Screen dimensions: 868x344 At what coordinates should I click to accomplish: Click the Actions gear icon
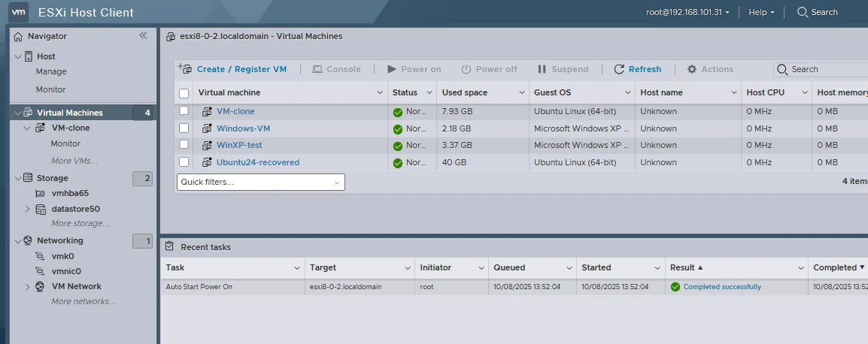coord(692,69)
